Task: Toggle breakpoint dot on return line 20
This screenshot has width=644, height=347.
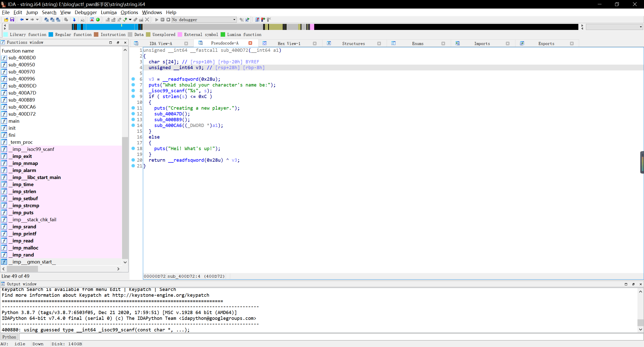Action: pyautogui.click(x=133, y=160)
